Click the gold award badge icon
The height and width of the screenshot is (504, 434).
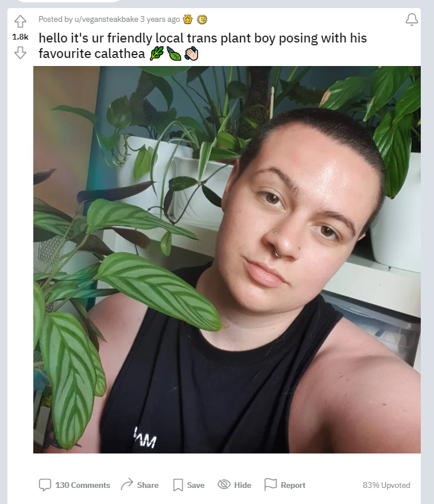(x=188, y=20)
